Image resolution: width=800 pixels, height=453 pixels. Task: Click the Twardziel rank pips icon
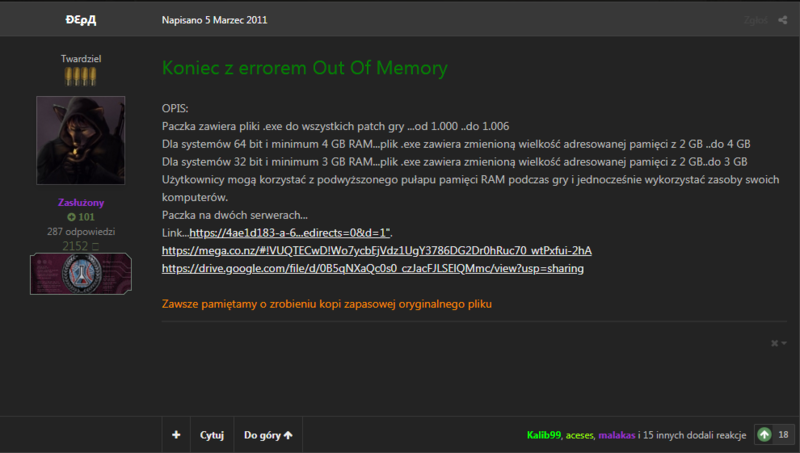click(80, 76)
